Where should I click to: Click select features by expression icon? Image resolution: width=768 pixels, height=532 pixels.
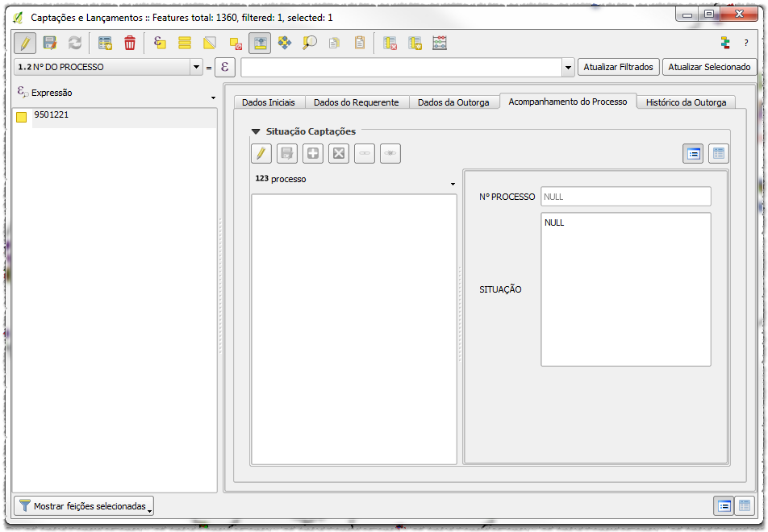click(160, 44)
